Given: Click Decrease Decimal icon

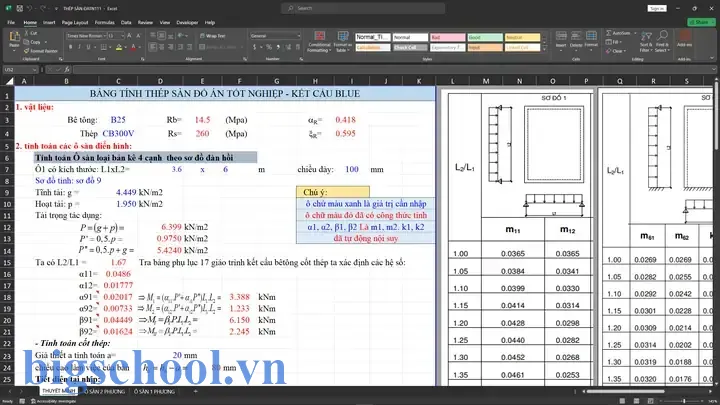Looking at the screenshot, I should coord(298,47).
